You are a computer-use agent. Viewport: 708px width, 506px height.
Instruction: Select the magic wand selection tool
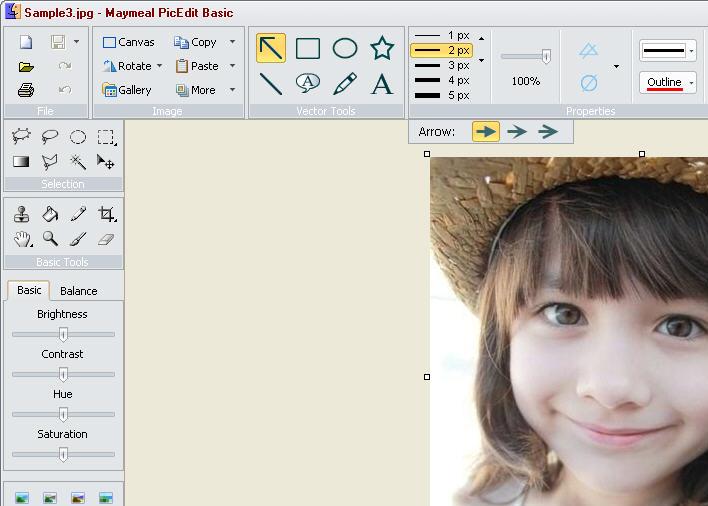(77, 161)
